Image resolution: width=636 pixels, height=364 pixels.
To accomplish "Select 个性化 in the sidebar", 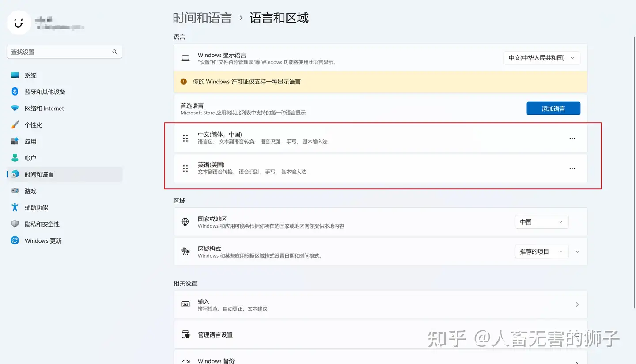I will (x=64, y=125).
